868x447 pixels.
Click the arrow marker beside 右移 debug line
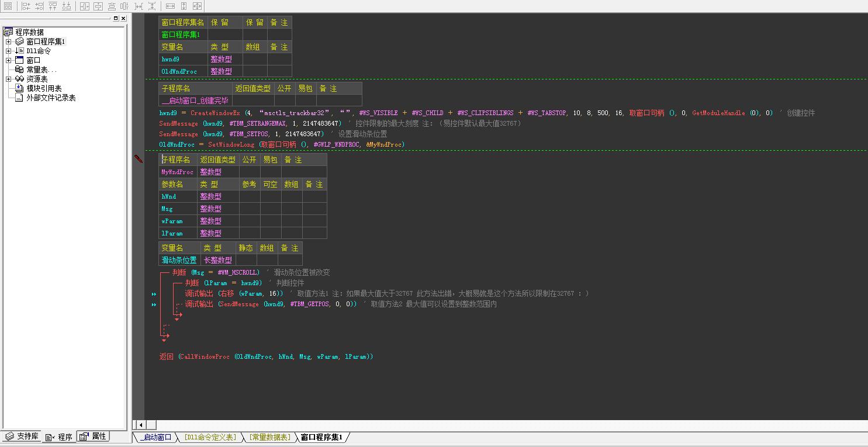click(x=154, y=294)
